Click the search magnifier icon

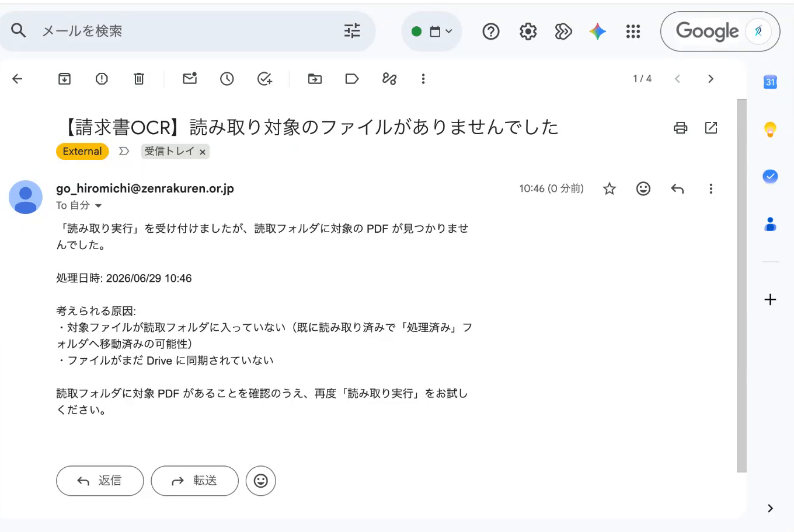point(19,30)
